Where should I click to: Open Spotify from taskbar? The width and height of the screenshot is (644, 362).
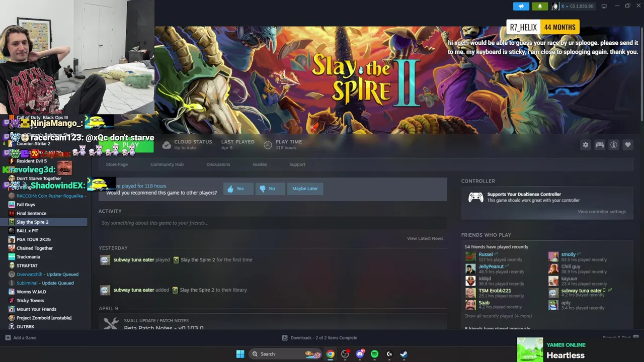click(374, 354)
